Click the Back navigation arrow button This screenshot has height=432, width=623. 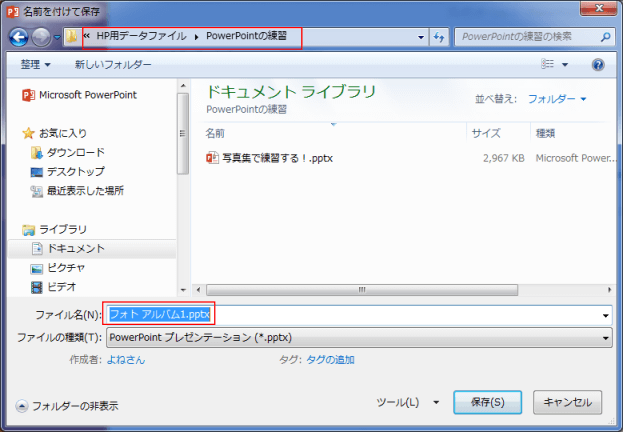pos(19,37)
